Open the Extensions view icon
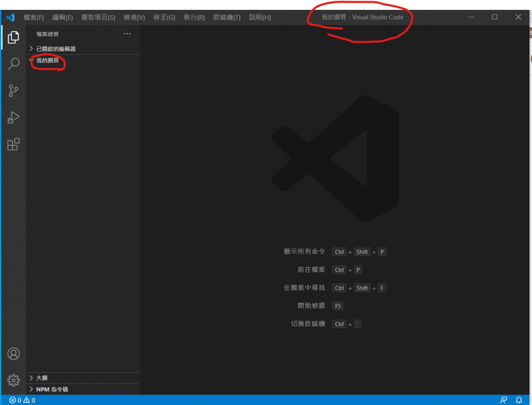The height and width of the screenshot is (405, 532). click(13, 144)
